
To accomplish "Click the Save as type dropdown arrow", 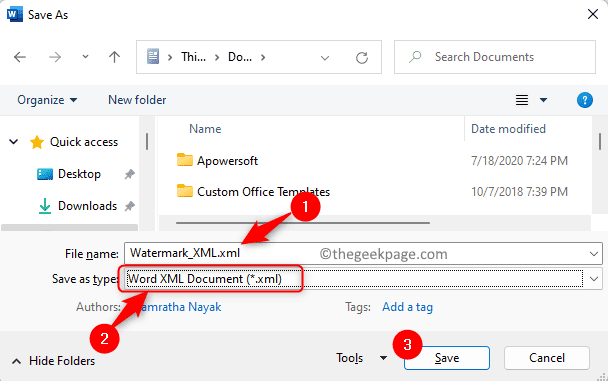I will coord(594,279).
